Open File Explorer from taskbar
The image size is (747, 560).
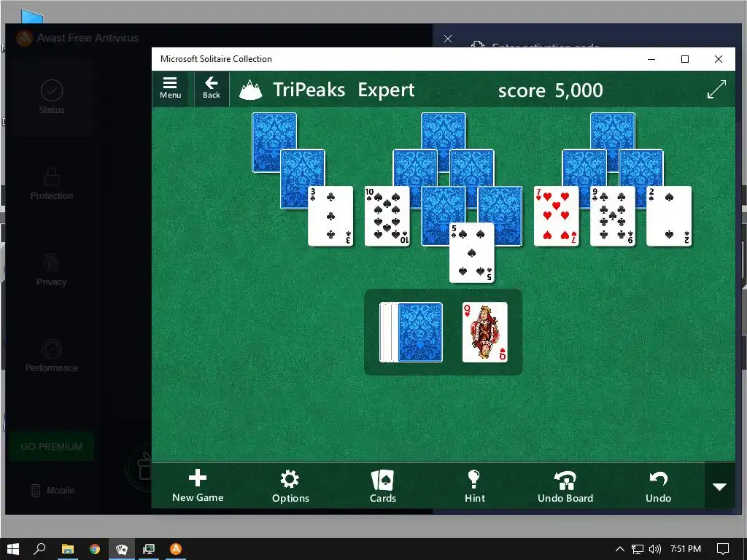tap(68, 549)
